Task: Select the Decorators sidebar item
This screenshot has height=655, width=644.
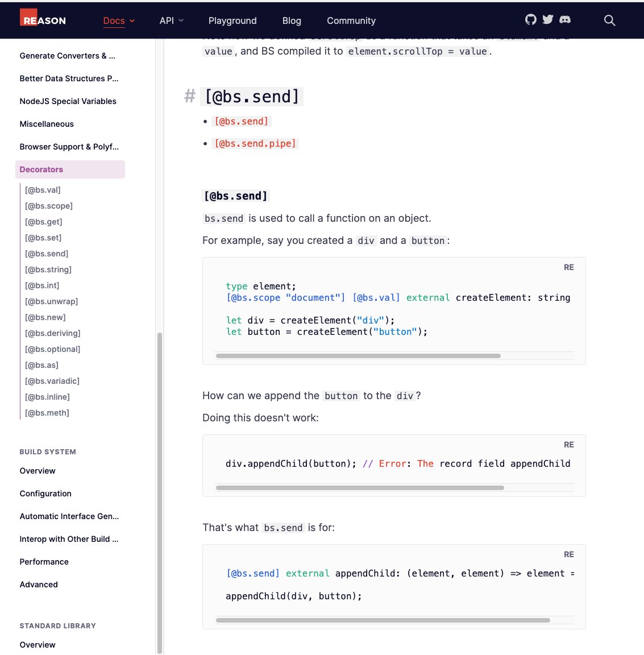Action: (70, 169)
